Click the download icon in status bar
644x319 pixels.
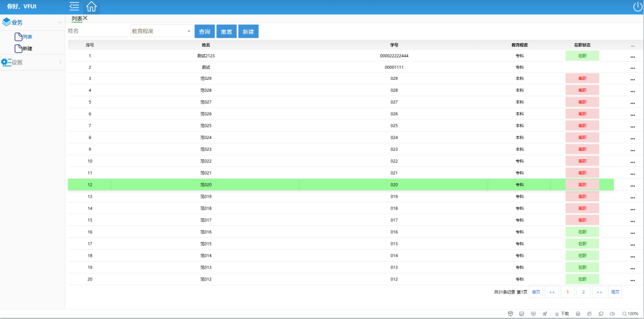pos(562,314)
